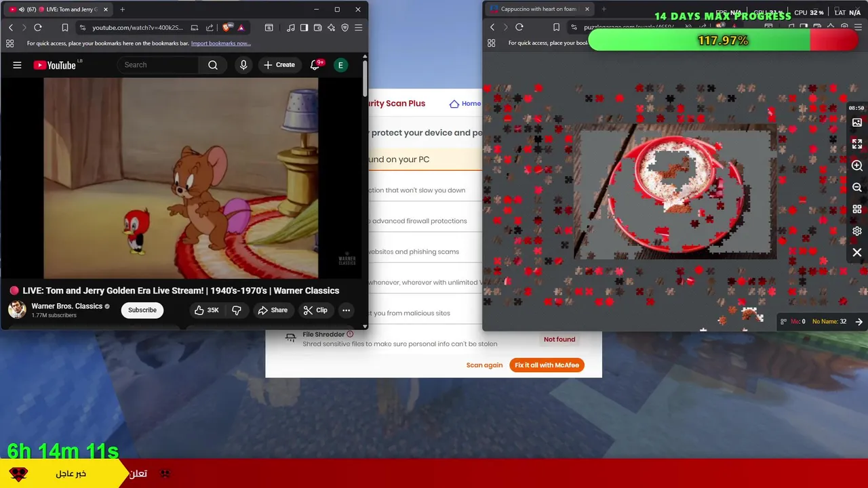868x488 pixels.
Task: Reload the puzzlegarage page
Action: click(x=519, y=27)
